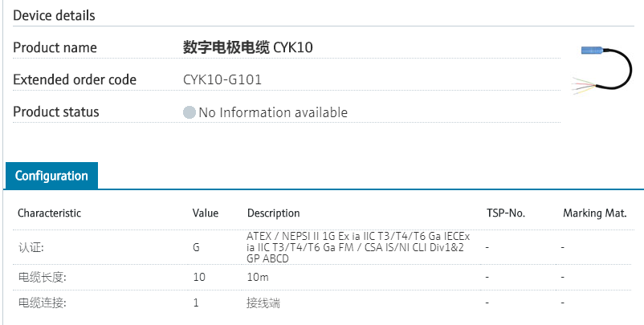This screenshot has height=325, width=644.
Task: Click the Device details heading
Action: pyautogui.click(x=54, y=15)
